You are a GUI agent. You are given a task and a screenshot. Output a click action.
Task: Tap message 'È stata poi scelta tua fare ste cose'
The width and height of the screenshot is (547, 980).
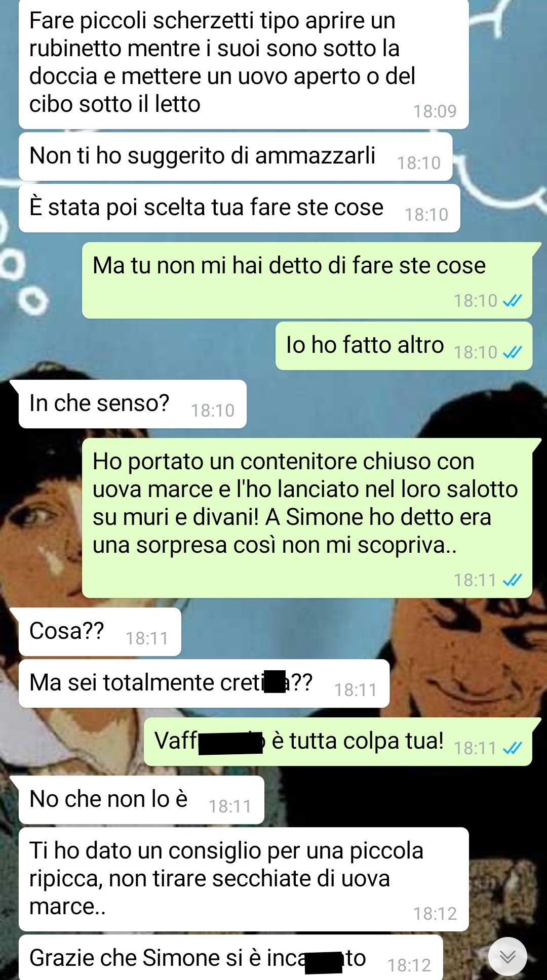point(239,208)
